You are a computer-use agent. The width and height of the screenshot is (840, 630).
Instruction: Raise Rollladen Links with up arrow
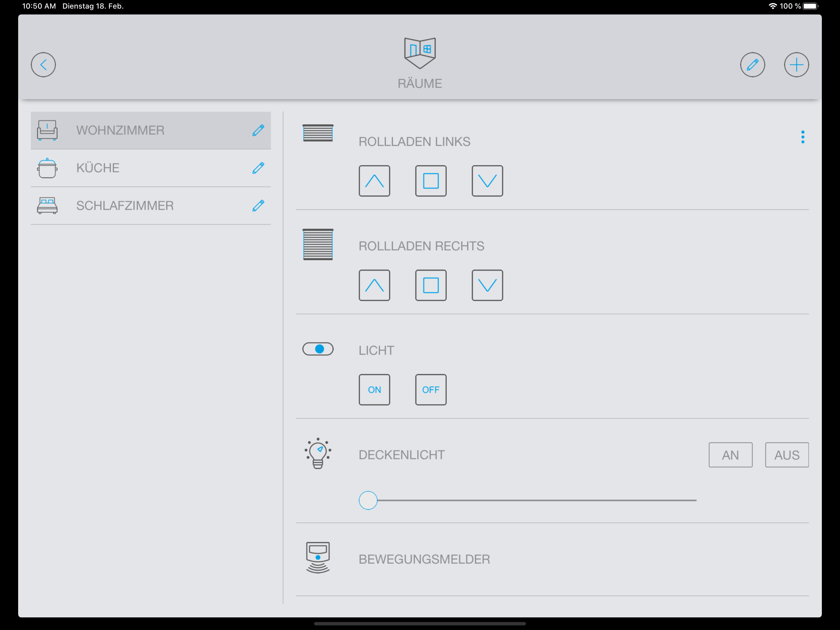click(374, 181)
